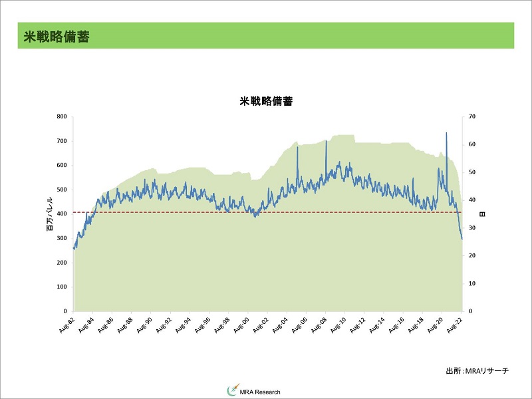The image size is (532, 399).
Task: Select the green banner heading "米戦略備蓄"
Action: click(x=57, y=37)
